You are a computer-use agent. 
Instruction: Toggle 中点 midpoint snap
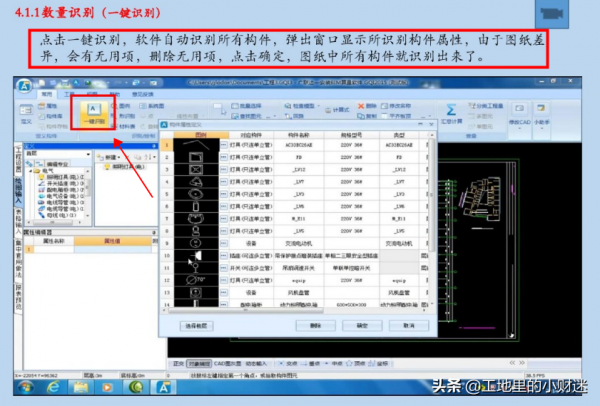pyautogui.click(x=334, y=364)
